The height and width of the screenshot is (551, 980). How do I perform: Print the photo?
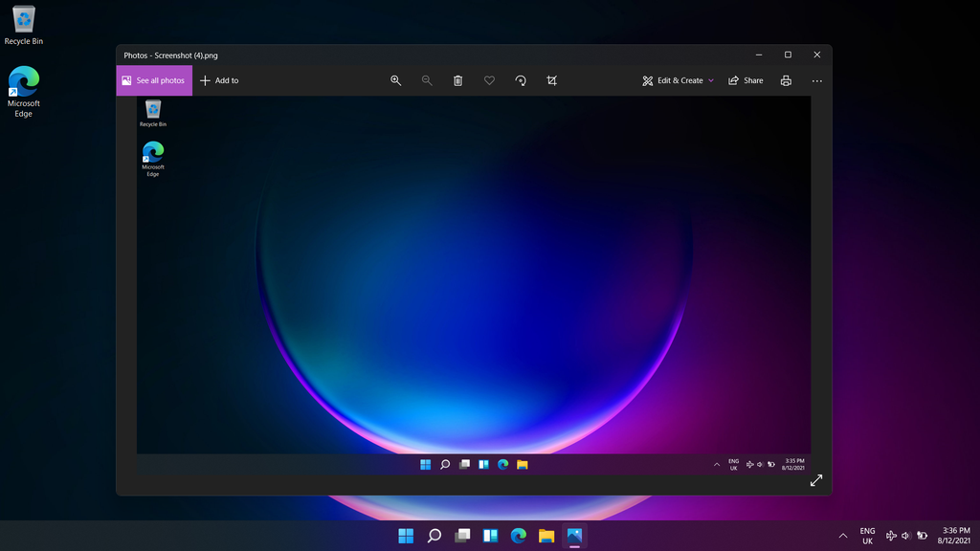coord(785,80)
